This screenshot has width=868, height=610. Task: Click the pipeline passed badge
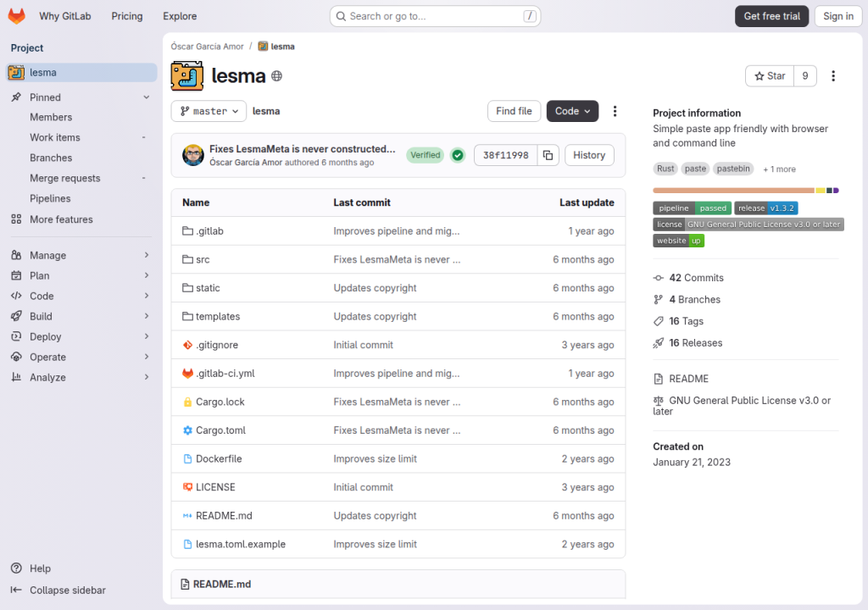pos(692,208)
